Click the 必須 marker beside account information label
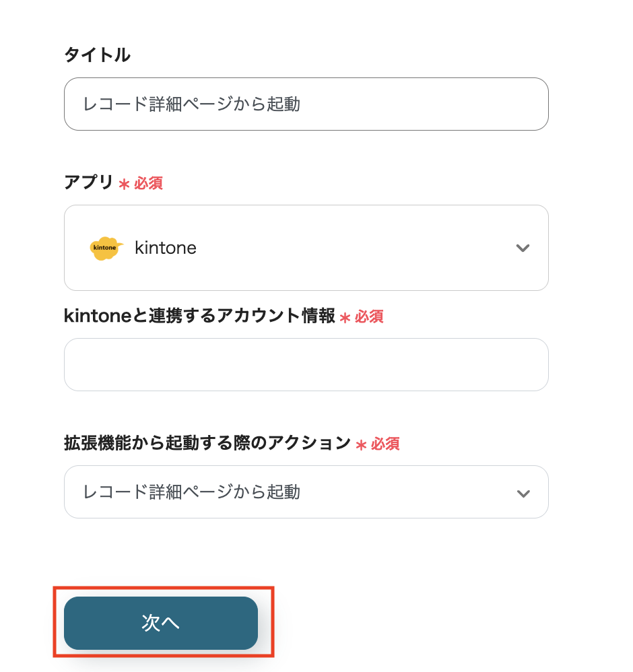 [x=369, y=316]
